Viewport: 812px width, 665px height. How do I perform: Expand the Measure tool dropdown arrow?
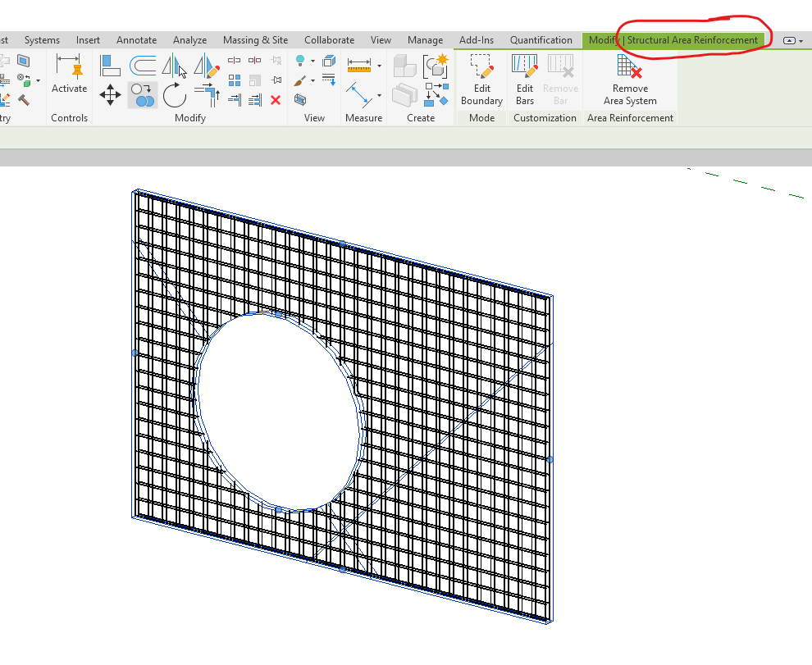pos(379,66)
